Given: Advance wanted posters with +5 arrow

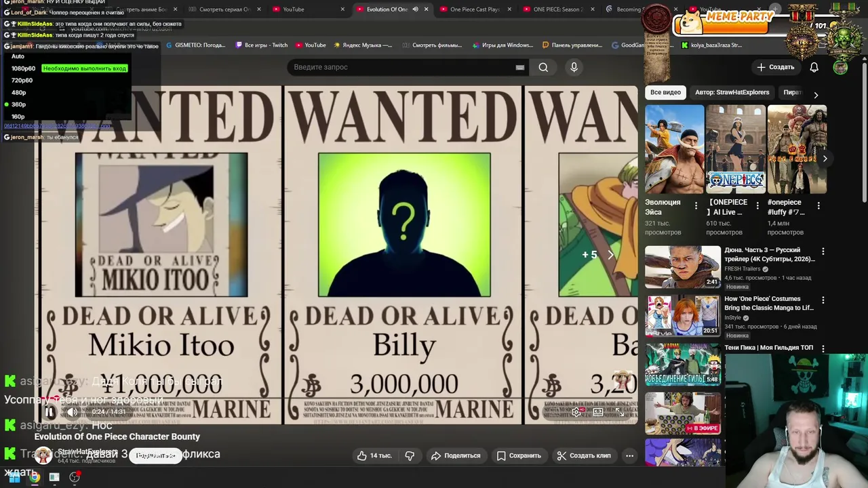Looking at the screenshot, I should [x=610, y=255].
